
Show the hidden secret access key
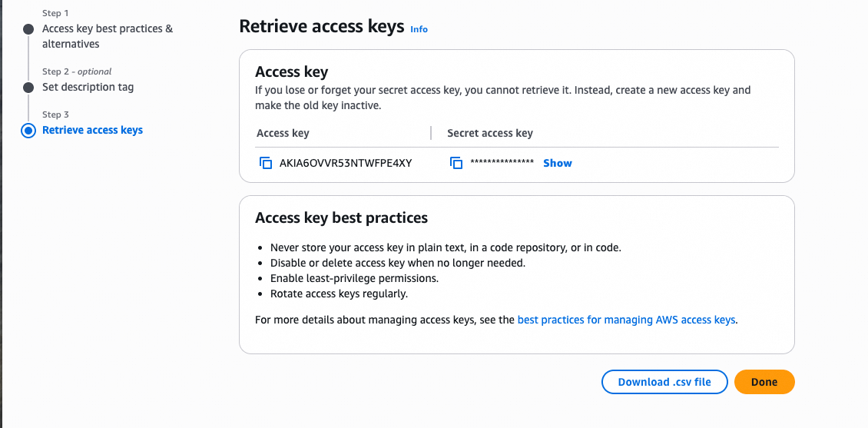pyautogui.click(x=557, y=163)
